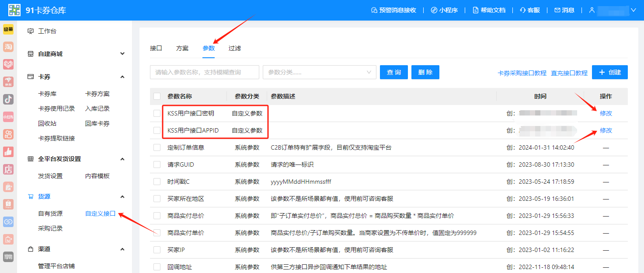Click the JD (京东) platform icon

(8, 82)
